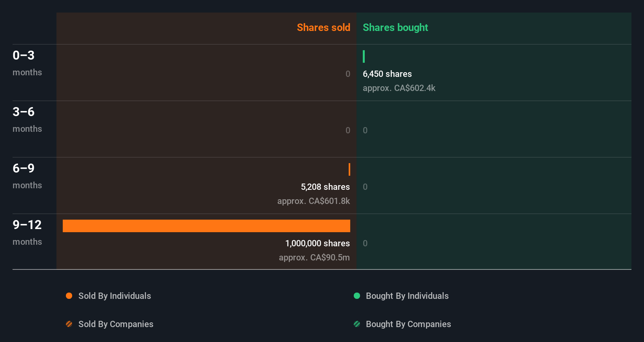Click the large orange 9–12 months sold bar
Image resolution: width=644 pixels, height=342 pixels.
206,226
